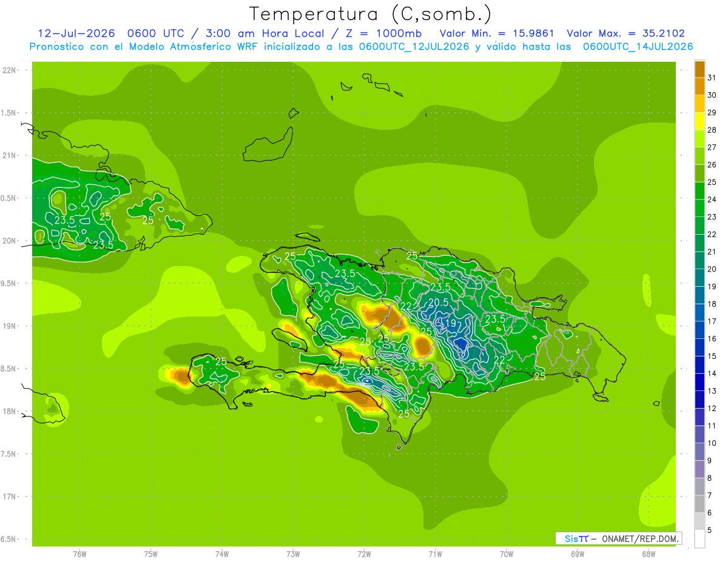The width and height of the screenshot is (728, 562).
Task: Pick the yellow swatch between 28 and 29
Action: [699, 121]
